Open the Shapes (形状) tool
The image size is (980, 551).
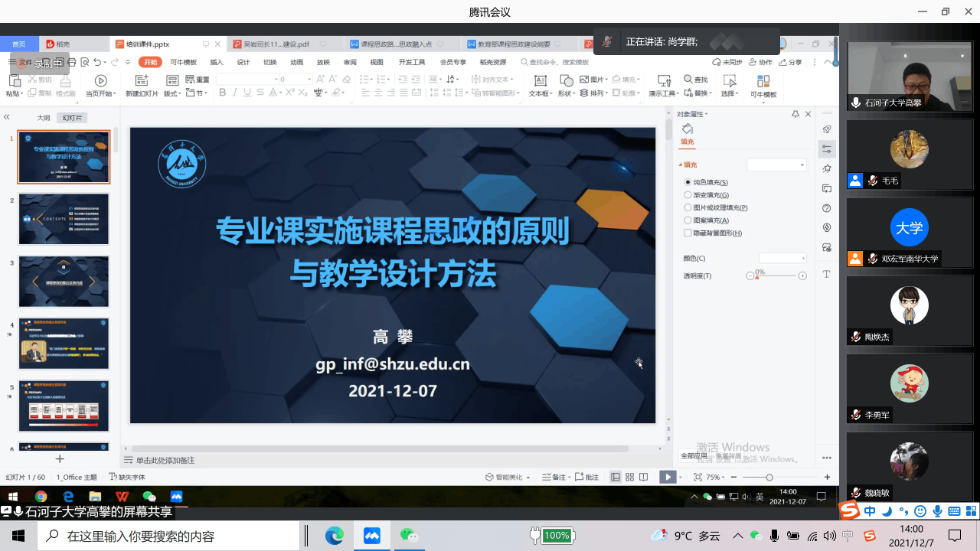click(566, 81)
